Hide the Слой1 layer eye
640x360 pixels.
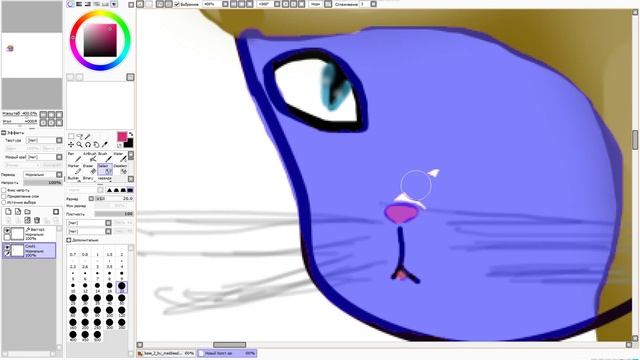coord(7,247)
